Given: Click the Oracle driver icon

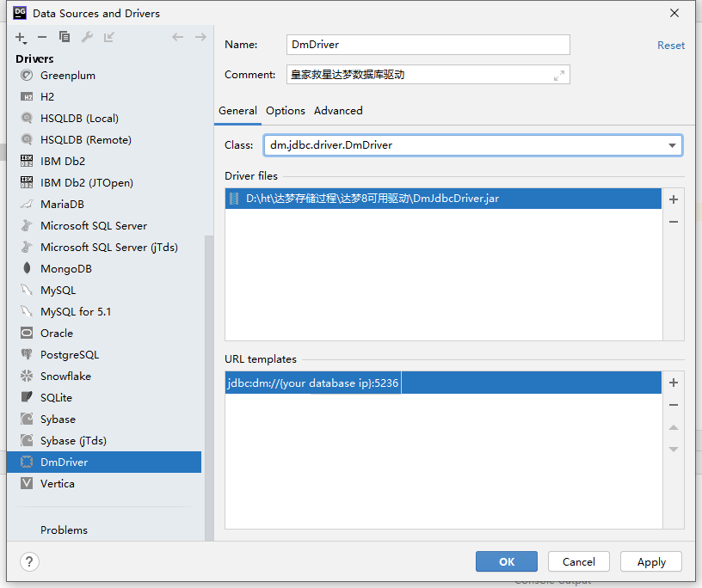Looking at the screenshot, I should [x=27, y=333].
